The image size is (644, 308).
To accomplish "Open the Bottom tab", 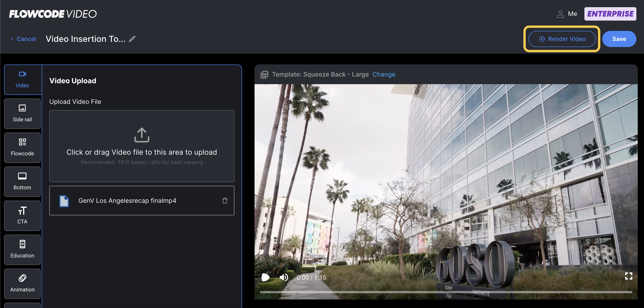I will click(22, 182).
